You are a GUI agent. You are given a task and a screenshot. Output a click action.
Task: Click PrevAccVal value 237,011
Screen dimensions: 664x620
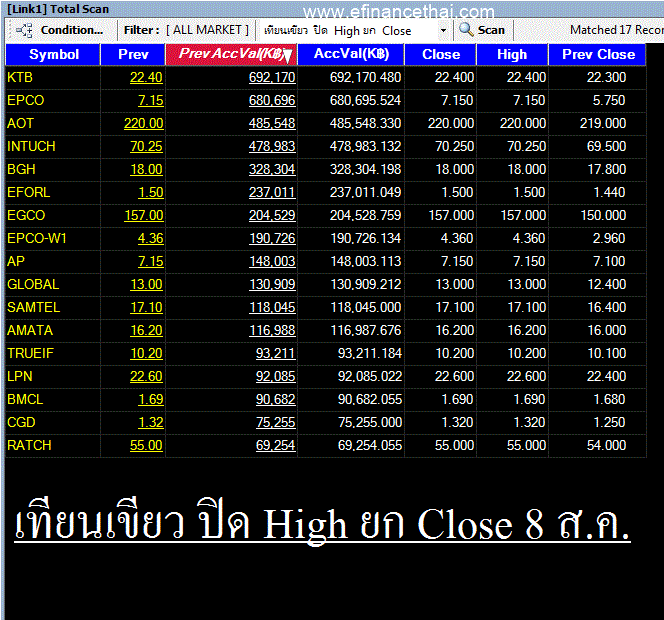coord(272,192)
